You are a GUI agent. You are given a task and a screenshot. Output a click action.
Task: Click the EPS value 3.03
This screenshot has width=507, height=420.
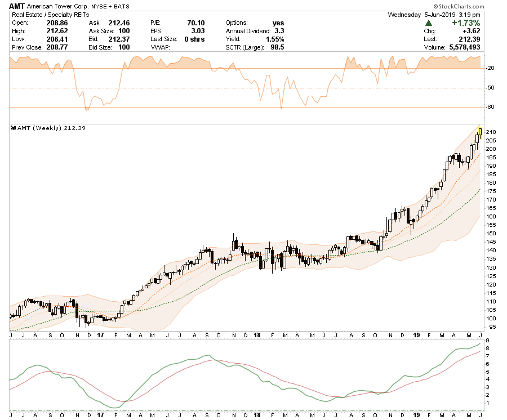(198, 31)
